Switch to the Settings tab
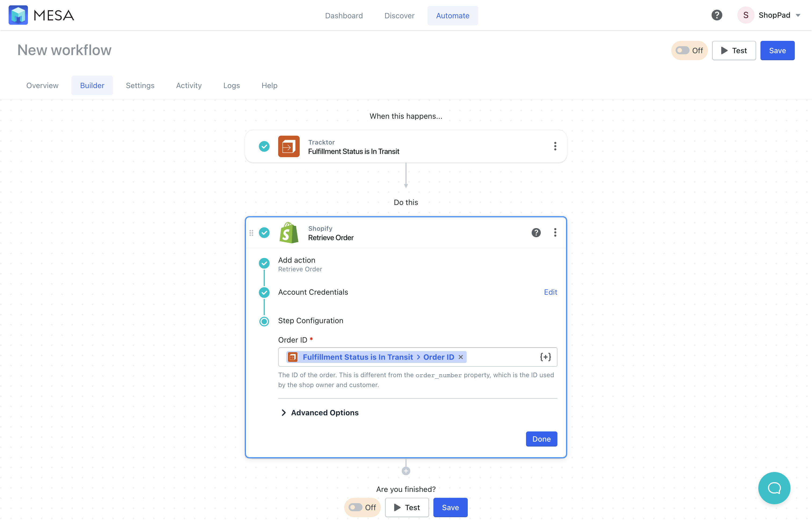812x526 pixels. 140,85
